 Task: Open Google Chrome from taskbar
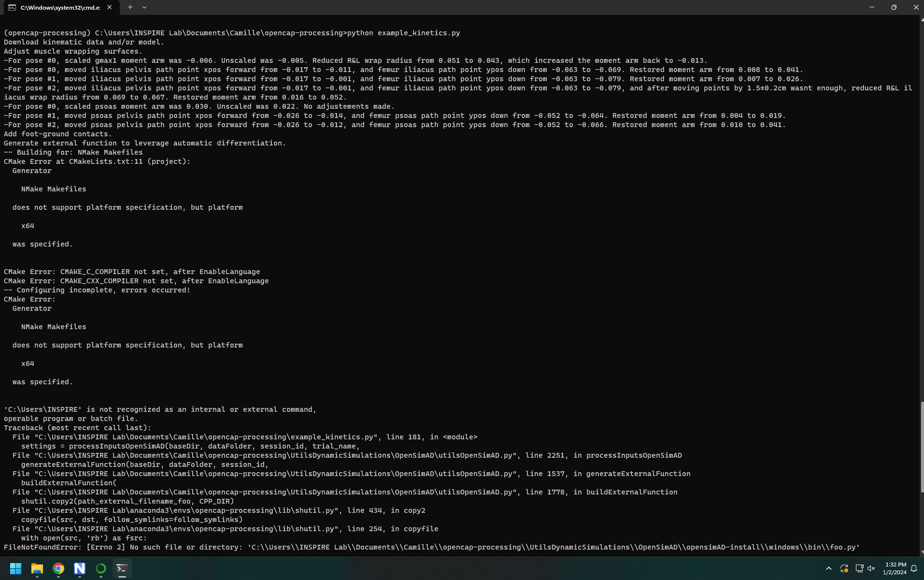58,568
